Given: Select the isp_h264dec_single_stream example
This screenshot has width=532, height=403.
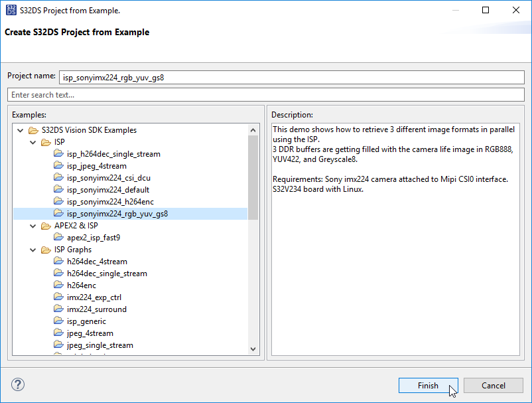Looking at the screenshot, I should click(113, 154).
